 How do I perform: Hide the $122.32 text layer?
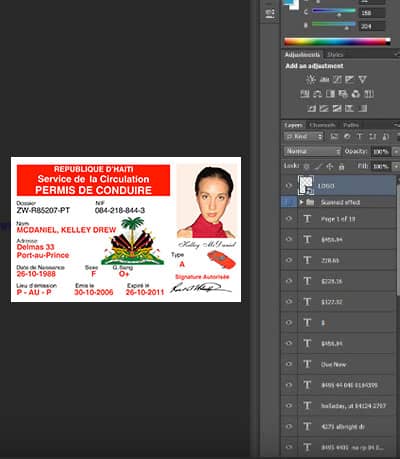pyautogui.click(x=289, y=302)
